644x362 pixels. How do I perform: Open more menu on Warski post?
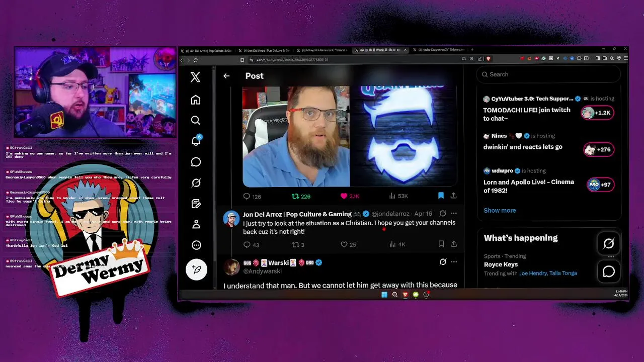coord(454,262)
